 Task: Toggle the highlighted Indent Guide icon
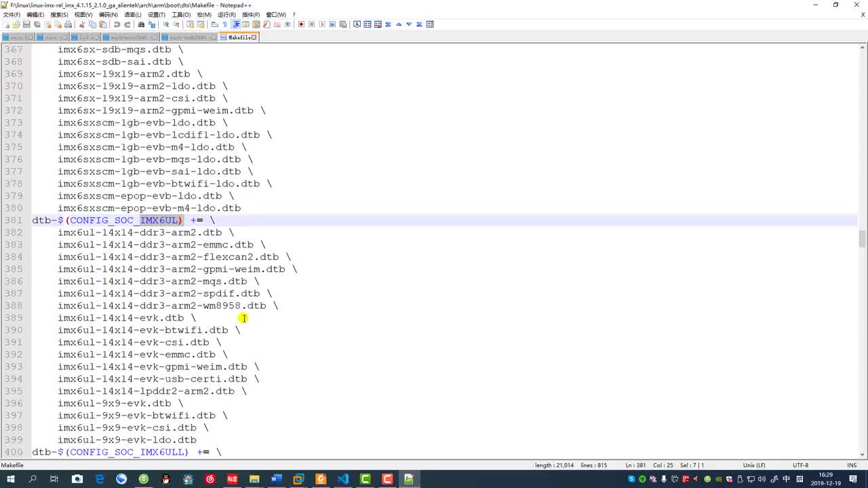click(x=235, y=24)
